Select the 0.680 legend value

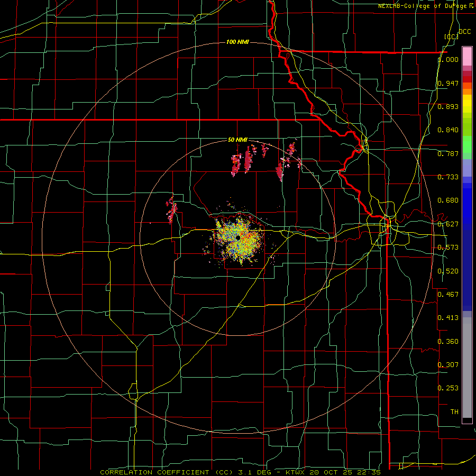tap(448, 200)
